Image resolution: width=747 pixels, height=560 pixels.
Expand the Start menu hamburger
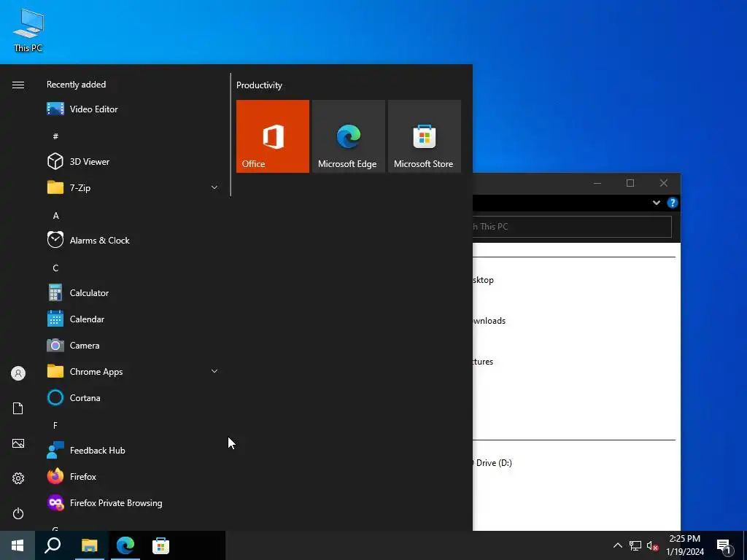(x=18, y=85)
